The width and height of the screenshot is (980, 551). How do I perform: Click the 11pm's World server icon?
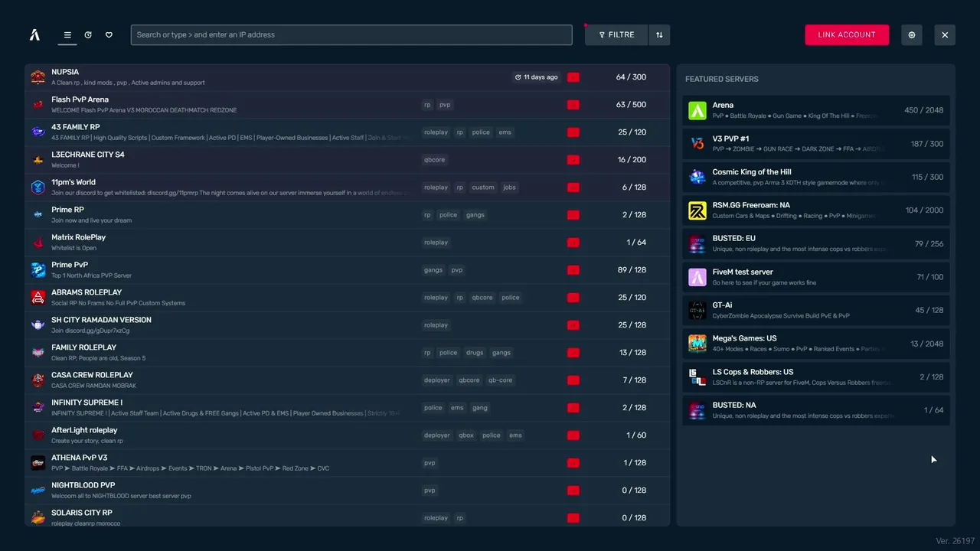(38, 187)
